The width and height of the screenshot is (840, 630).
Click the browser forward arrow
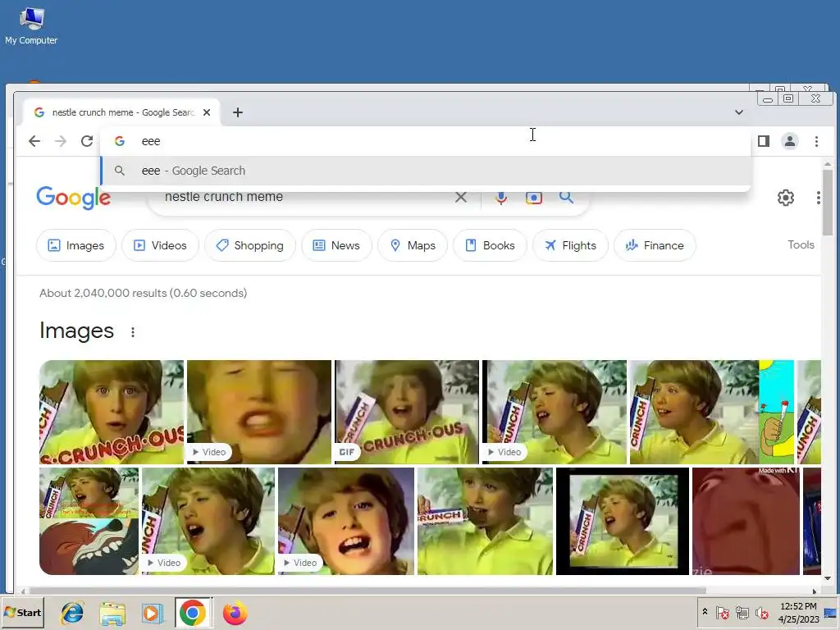point(61,141)
